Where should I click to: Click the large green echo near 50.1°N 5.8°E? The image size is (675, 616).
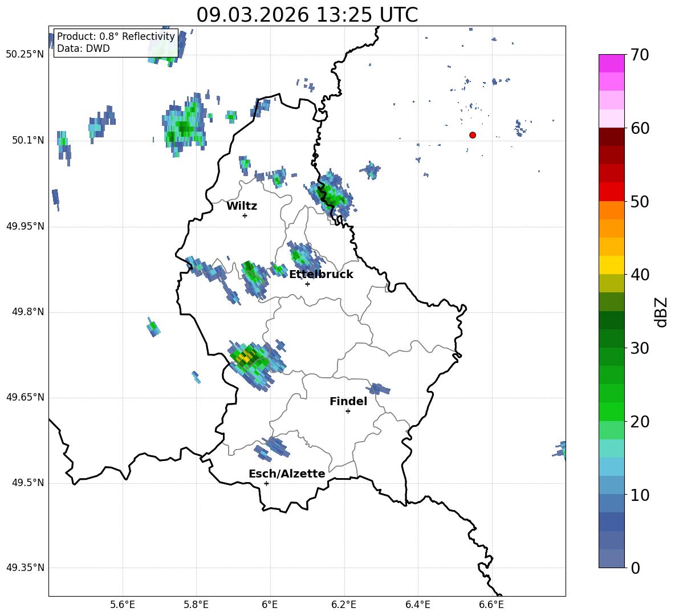click(x=185, y=125)
